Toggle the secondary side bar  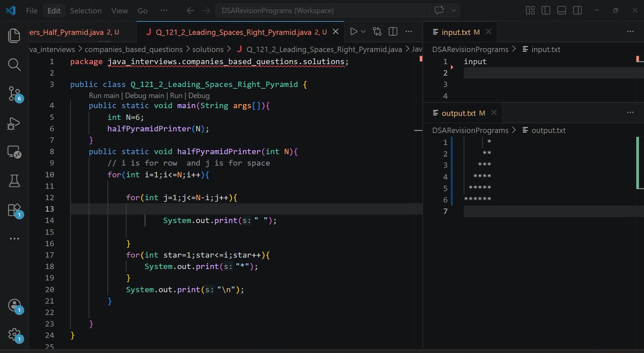[x=577, y=10]
